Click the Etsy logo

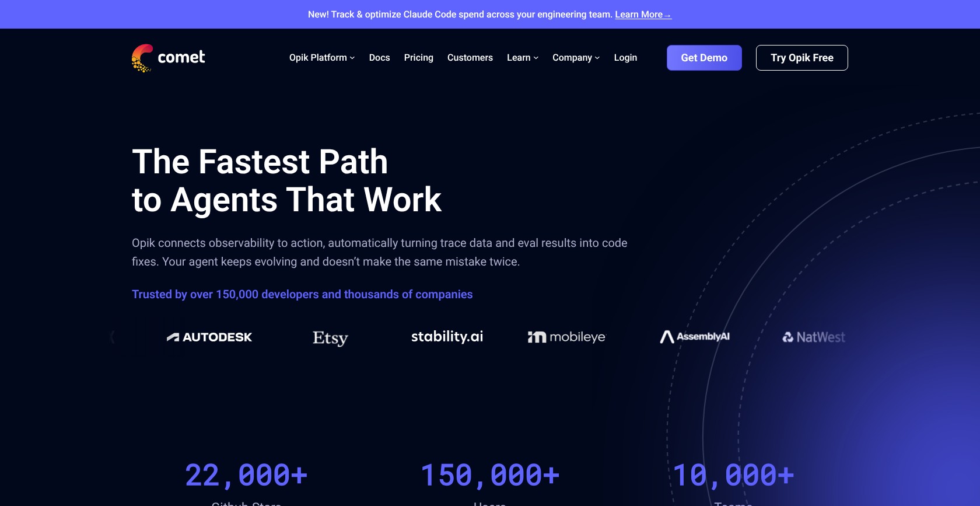pyautogui.click(x=330, y=338)
